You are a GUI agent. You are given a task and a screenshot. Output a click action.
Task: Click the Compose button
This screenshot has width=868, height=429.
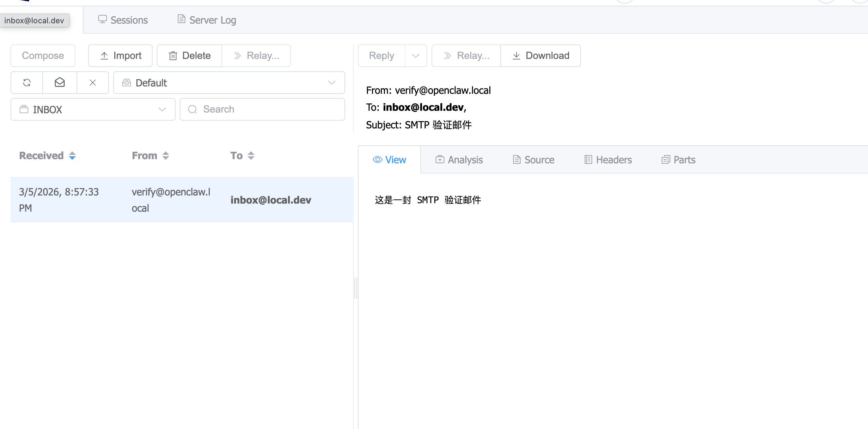[x=43, y=56]
